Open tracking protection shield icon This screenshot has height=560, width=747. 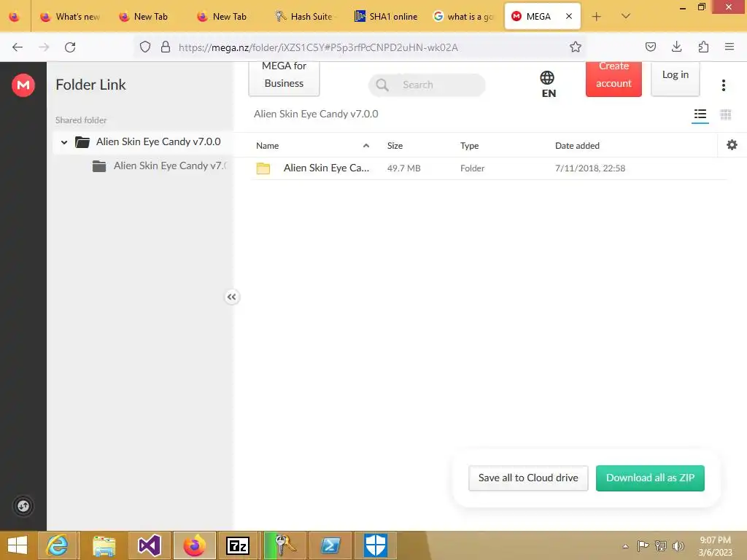[145, 47]
